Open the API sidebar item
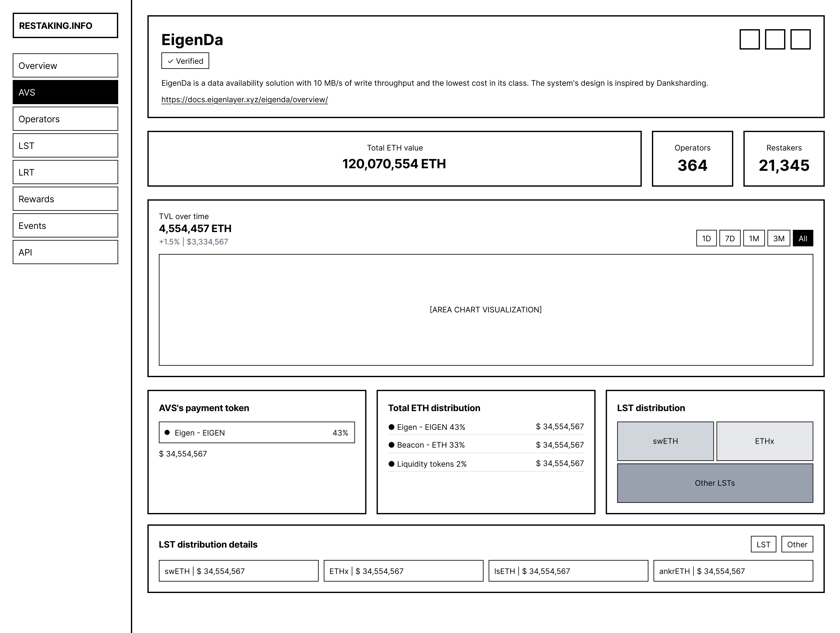 [65, 252]
